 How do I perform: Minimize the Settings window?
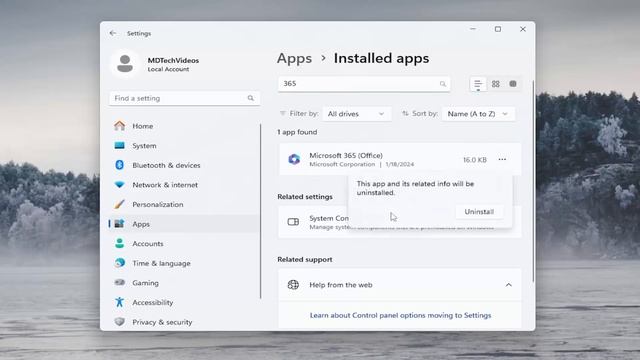(473, 29)
